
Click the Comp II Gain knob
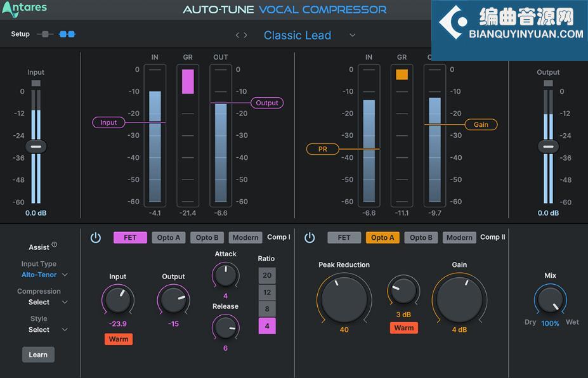point(459,299)
